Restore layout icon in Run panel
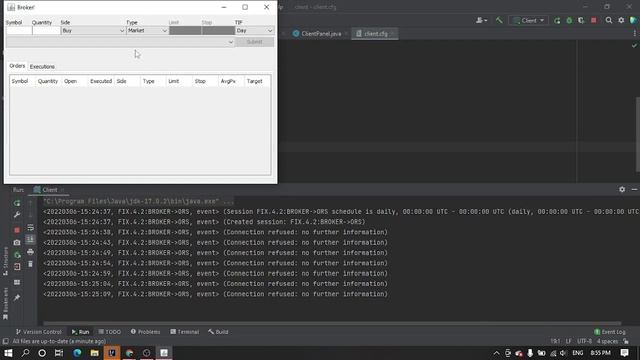The width and height of the screenshot is (640, 360). coord(17,282)
